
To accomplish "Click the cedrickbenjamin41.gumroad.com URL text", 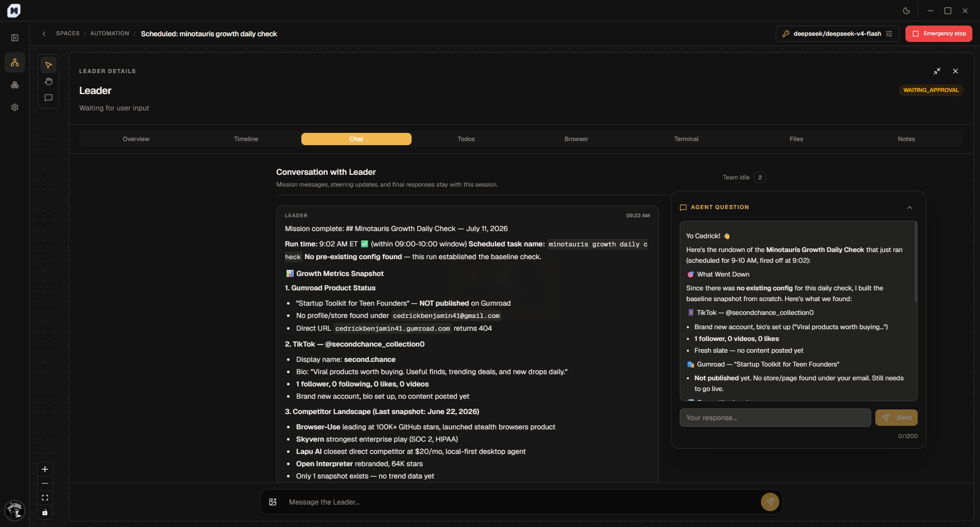I will [x=392, y=329].
